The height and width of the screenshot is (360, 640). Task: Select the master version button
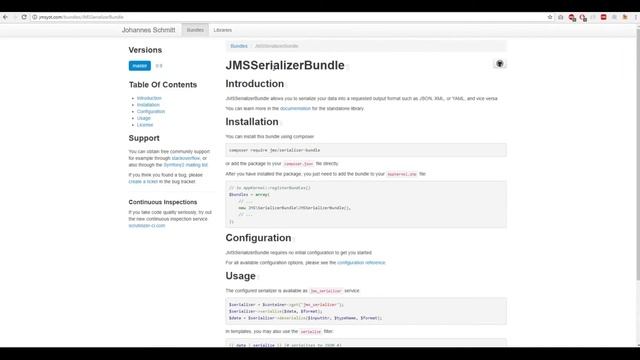click(140, 66)
